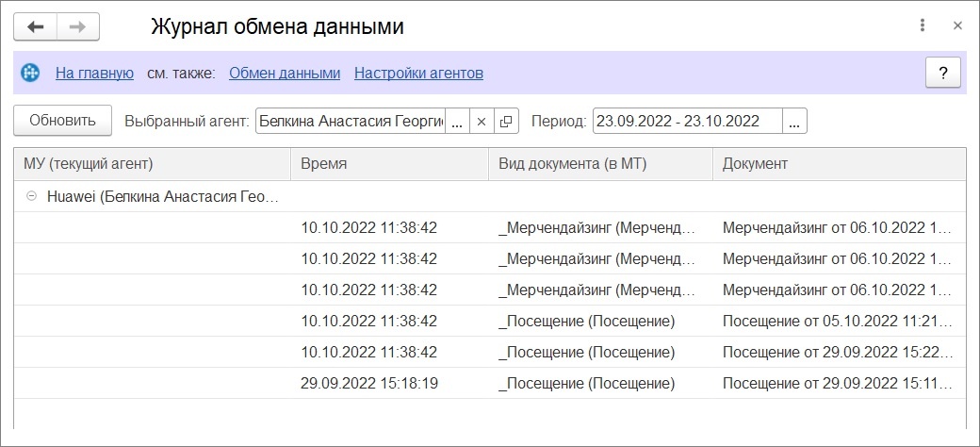Open help with the question mark button
Screen dimensions: 980x447
click(x=943, y=74)
